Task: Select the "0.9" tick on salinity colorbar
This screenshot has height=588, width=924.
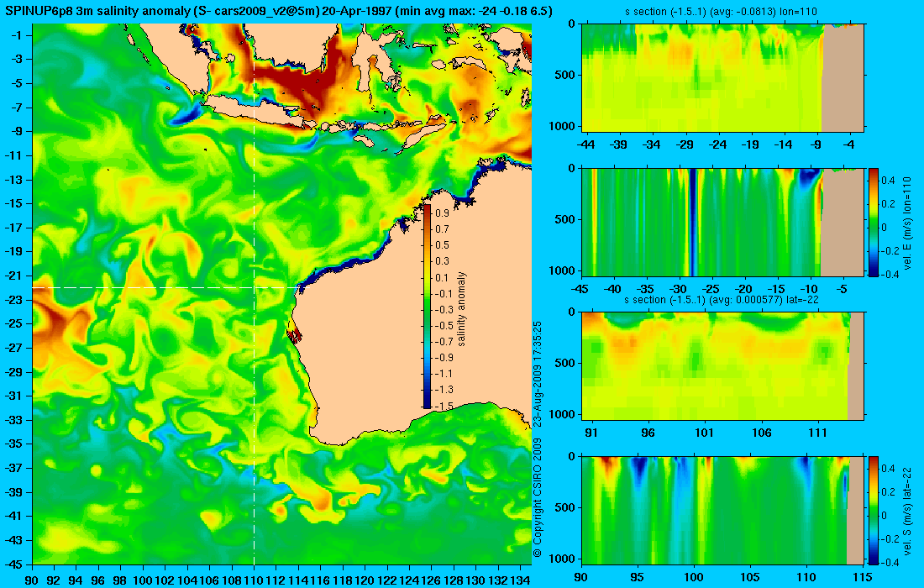Action: tap(442, 213)
